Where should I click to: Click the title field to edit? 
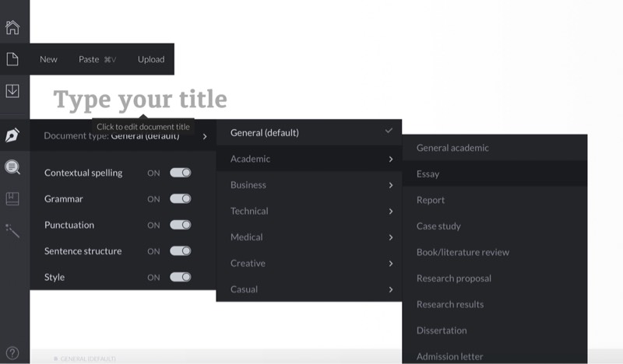140,100
